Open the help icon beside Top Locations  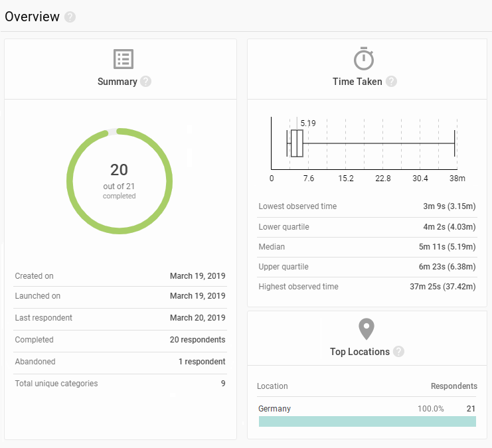(398, 352)
